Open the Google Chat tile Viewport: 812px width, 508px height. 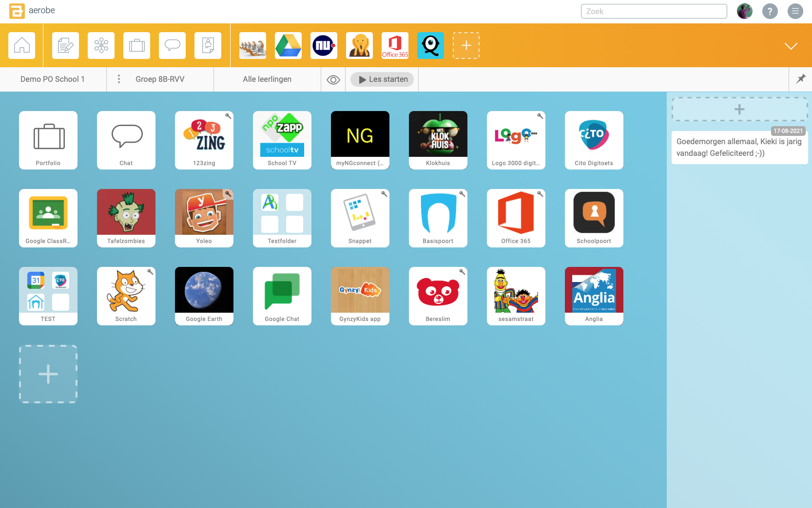282,296
